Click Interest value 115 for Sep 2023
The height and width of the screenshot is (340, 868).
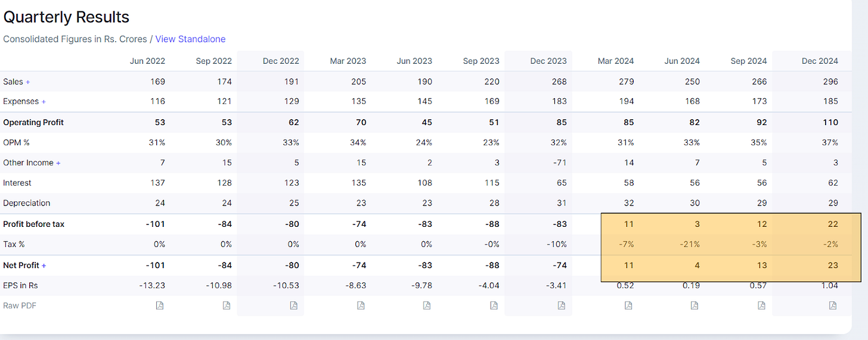(492, 183)
